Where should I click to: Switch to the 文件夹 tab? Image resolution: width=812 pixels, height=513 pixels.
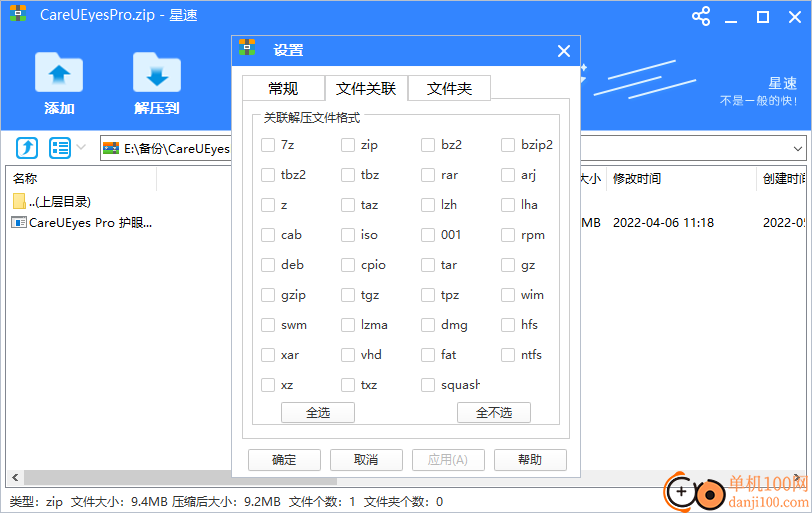pos(450,89)
